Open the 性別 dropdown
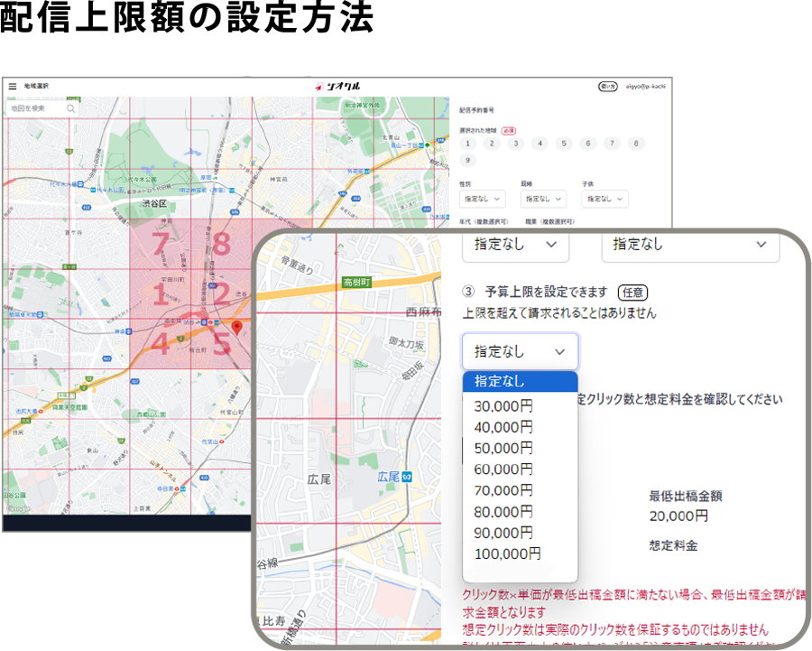The height and width of the screenshot is (651, 812). click(483, 199)
